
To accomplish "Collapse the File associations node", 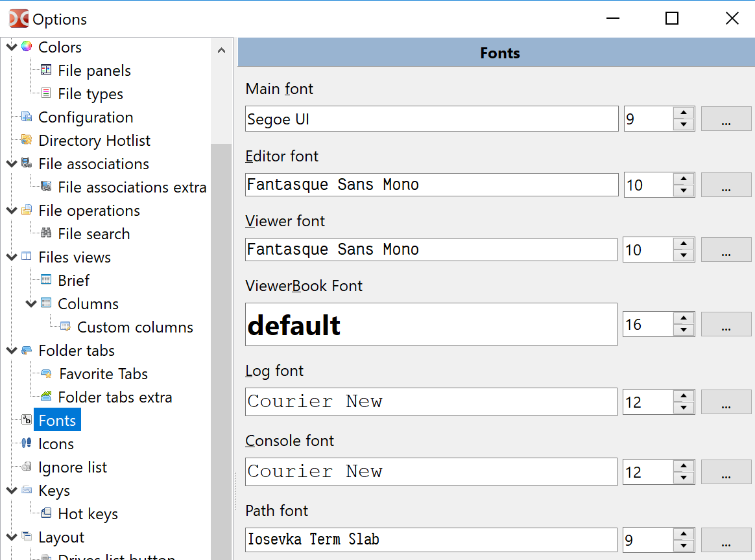I will [11, 163].
